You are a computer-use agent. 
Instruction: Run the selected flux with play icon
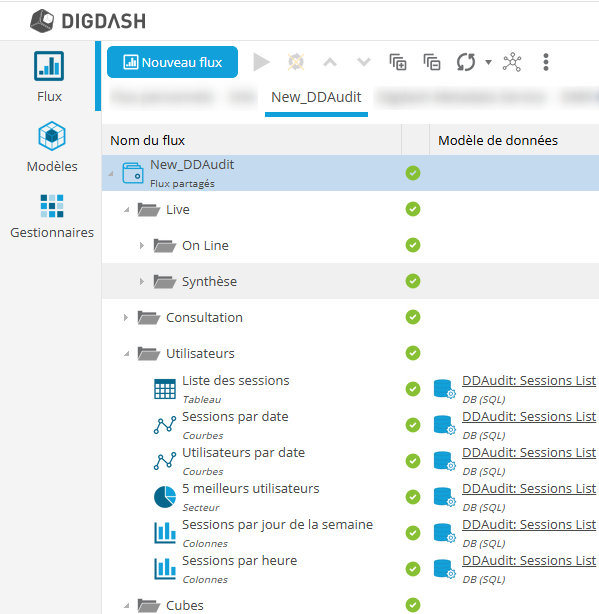pos(261,62)
